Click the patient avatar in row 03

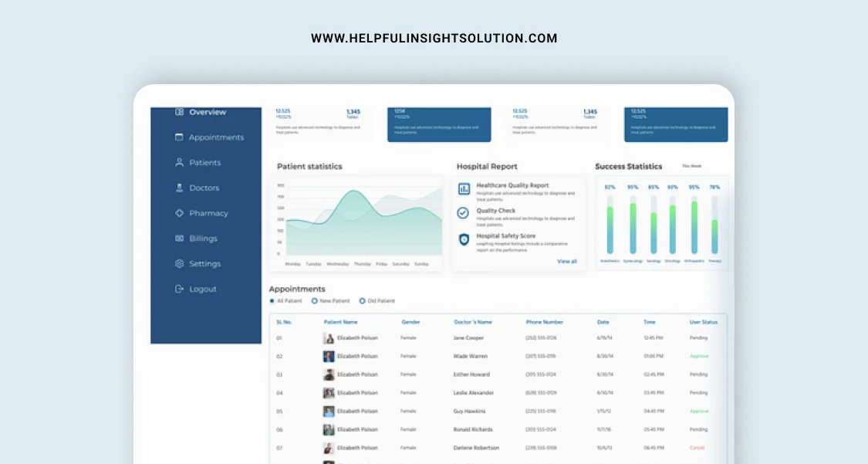point(329,374)
